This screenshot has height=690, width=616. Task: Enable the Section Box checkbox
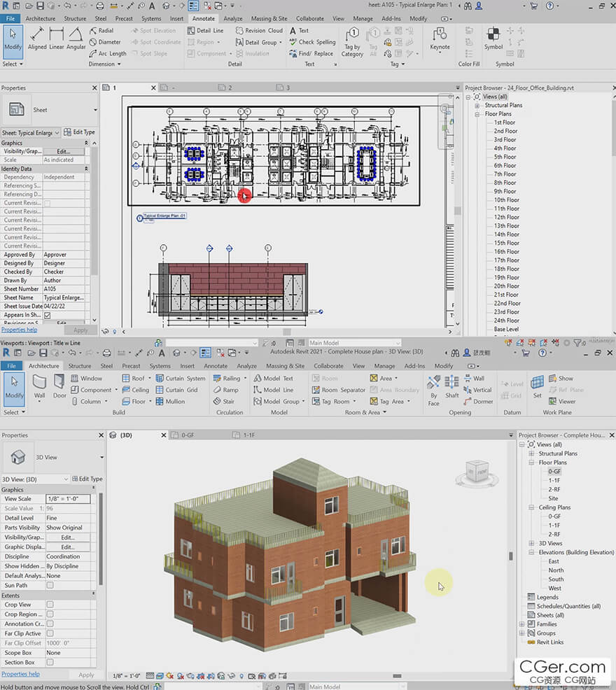(x=50, y=662)
